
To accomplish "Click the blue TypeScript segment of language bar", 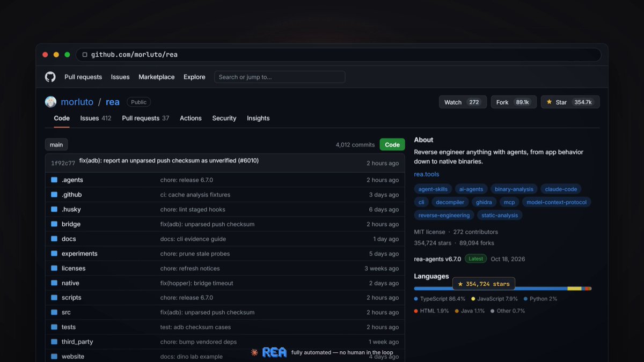I will (491, 289).
